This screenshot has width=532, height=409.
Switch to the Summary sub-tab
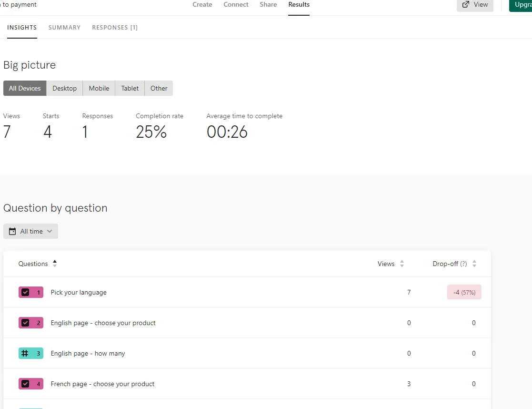point(64,28)
